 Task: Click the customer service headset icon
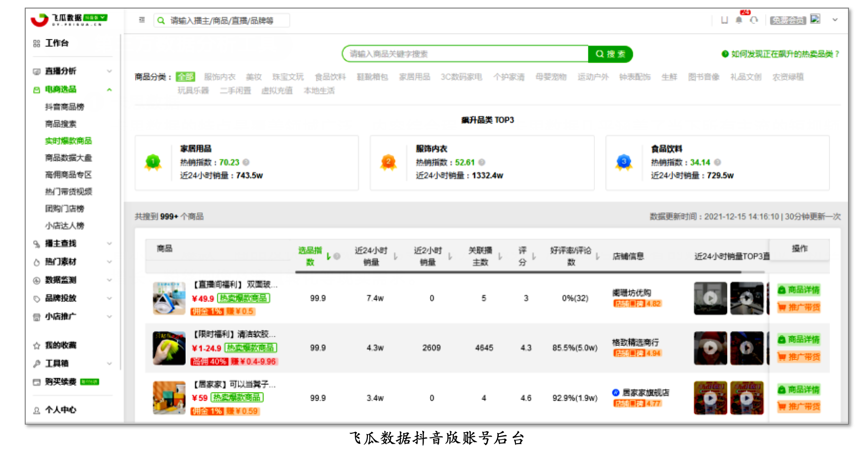pyautogui.click(x=754, y=20)
